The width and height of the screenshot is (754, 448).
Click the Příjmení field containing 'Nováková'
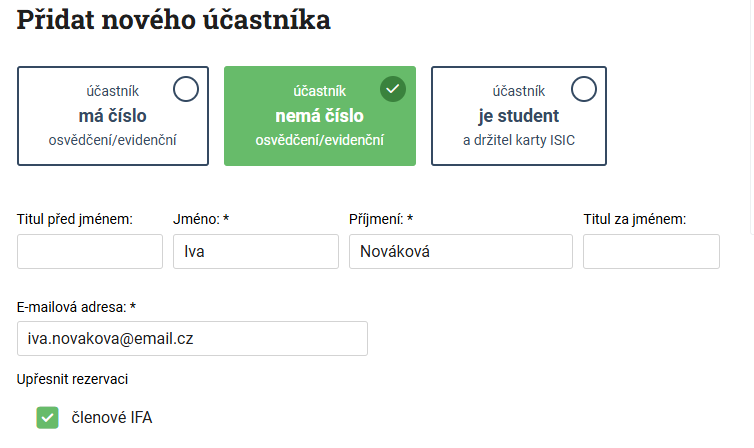[461, 251]
